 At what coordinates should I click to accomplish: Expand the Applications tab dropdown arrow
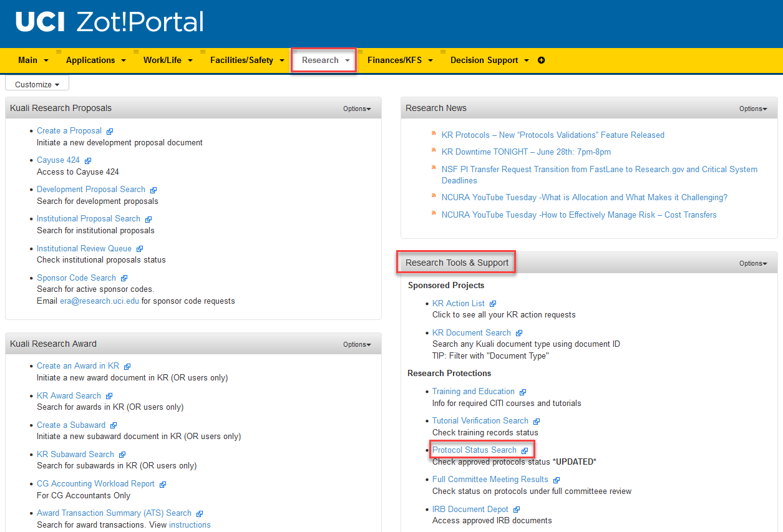124,60
